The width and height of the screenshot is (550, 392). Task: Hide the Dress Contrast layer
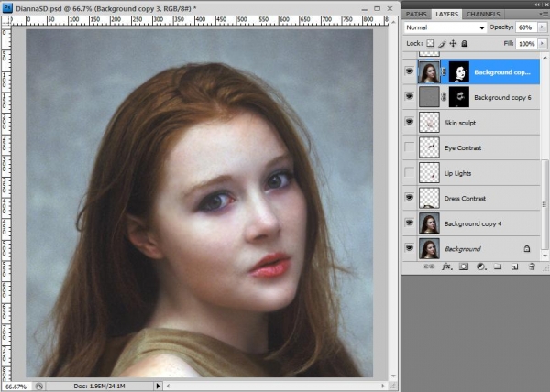pyautogui.click(x=410, y=197)
